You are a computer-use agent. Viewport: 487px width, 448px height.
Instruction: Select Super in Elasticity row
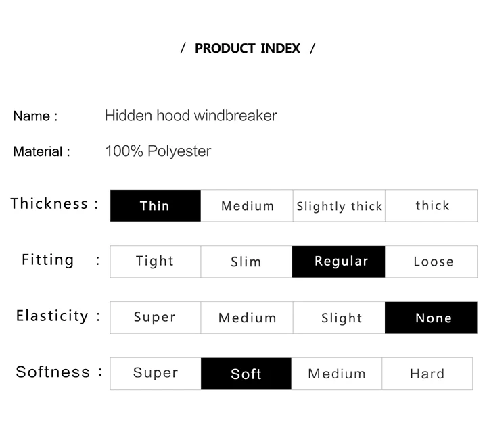tap(156, 318)
